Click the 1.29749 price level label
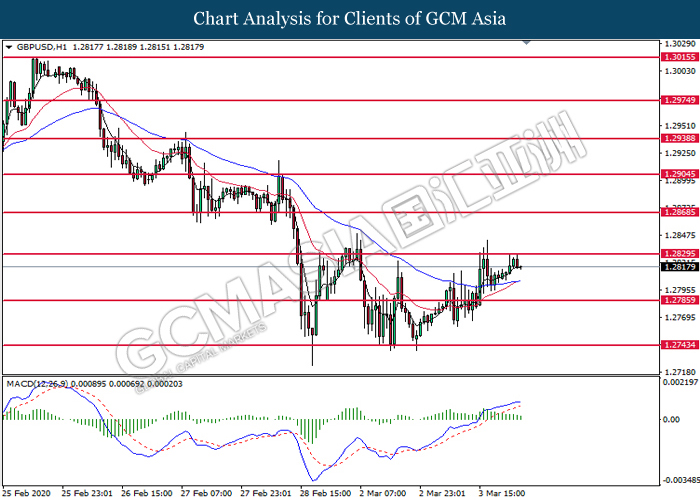Screen dimensions: 700x500 679,100
